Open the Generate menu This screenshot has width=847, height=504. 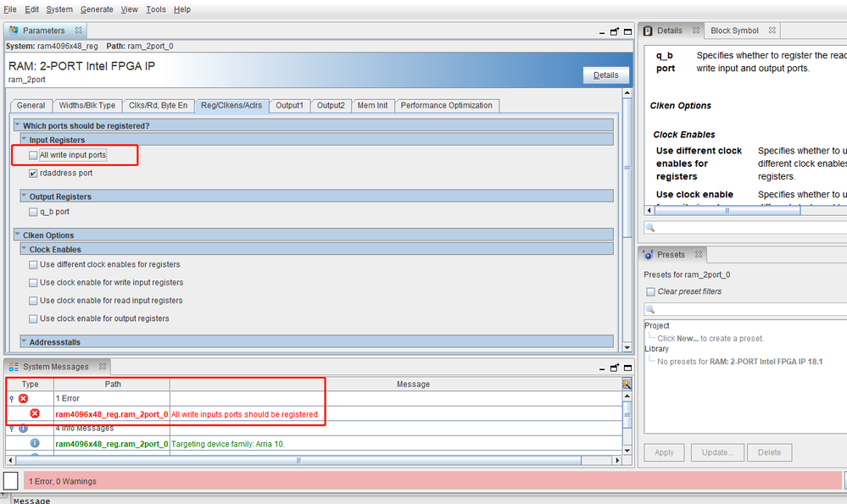click(x=97, y=9)
